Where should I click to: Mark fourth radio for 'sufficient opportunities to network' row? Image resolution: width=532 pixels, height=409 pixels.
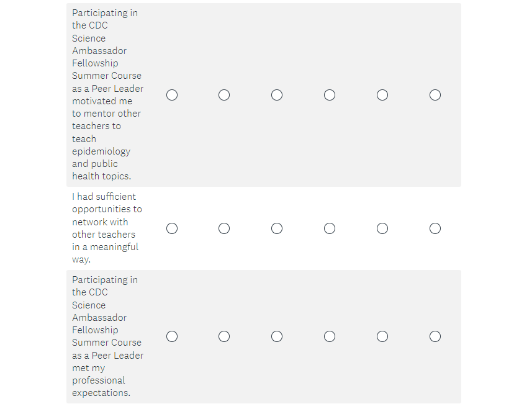(x=330, y=228)
